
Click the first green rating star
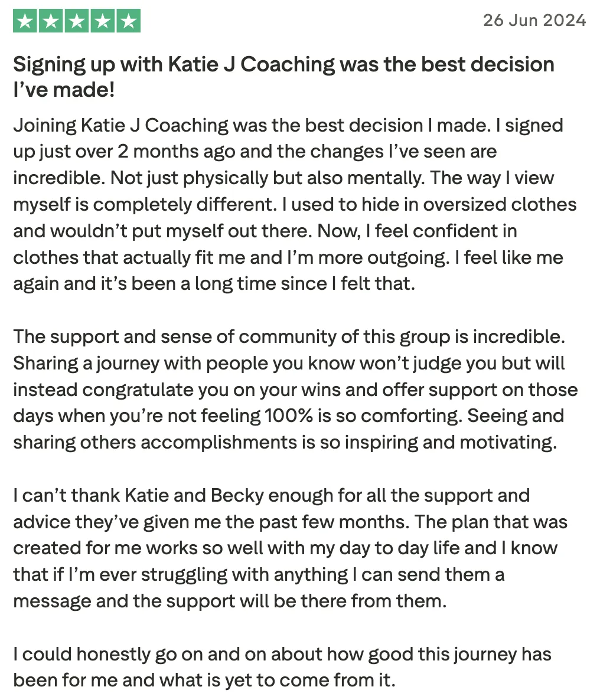(24, 22)
